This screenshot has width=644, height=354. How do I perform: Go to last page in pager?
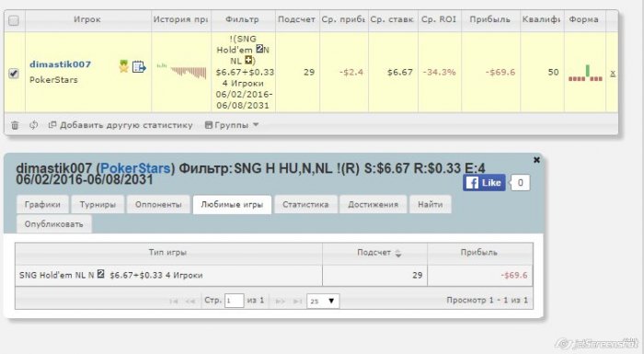point(297,302)
